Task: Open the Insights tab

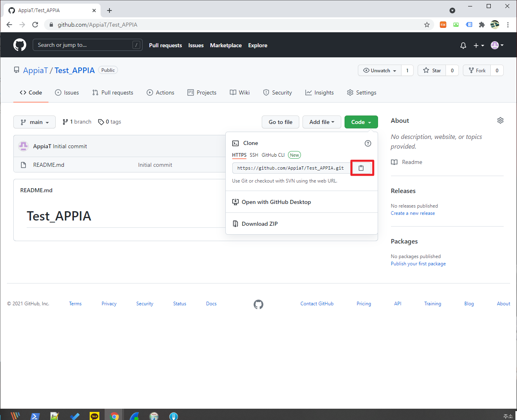Action: [x=319, y=92]
